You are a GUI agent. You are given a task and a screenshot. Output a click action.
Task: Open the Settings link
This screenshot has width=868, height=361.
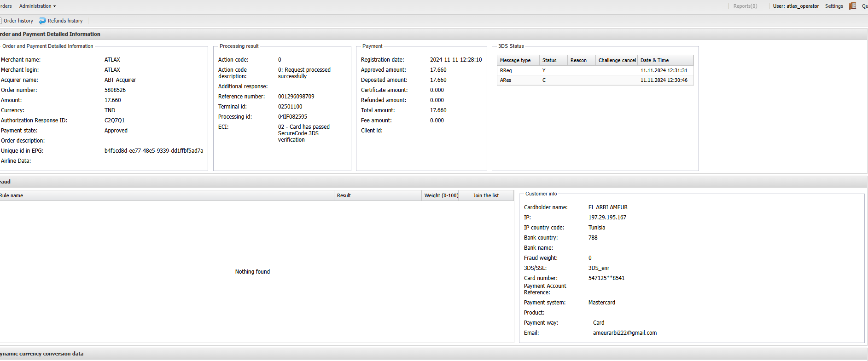click(833, 6)
